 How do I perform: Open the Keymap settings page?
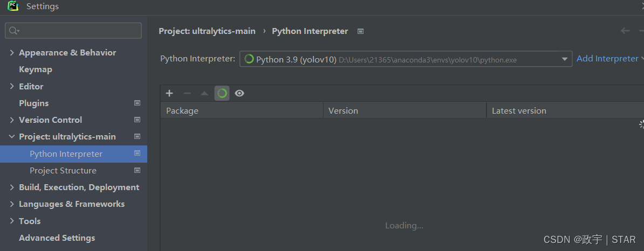click(35, 69)
